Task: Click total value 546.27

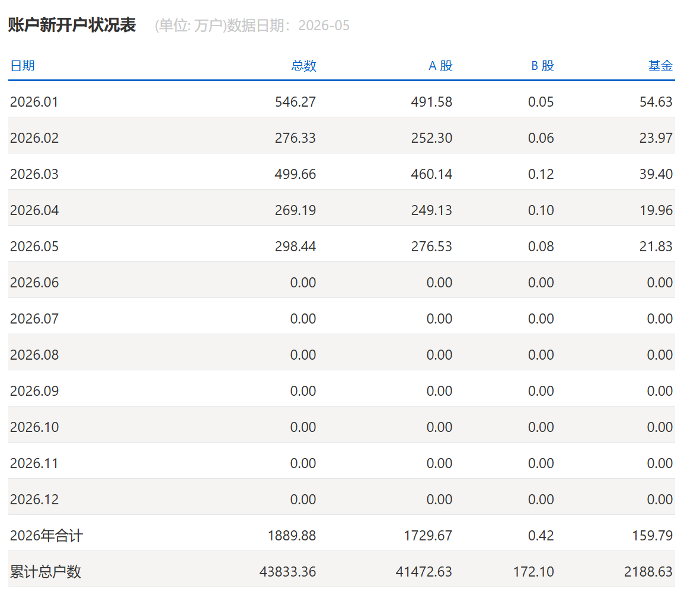Action: [295, 102]
